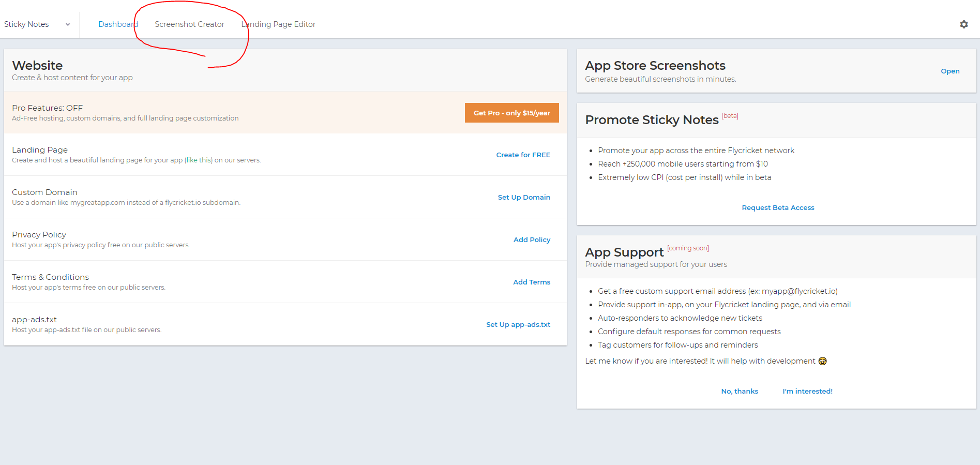Click the App Store Screenshots heading

point(655,65)
